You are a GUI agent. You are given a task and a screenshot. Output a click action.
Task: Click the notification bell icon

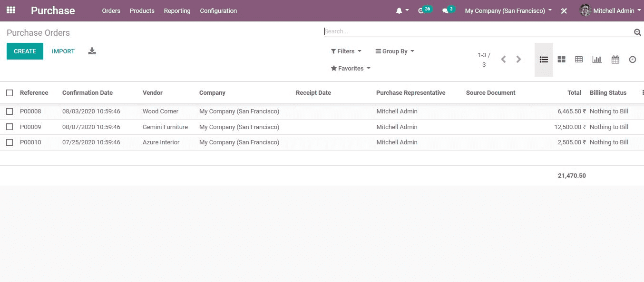click(x=399, y=10)
